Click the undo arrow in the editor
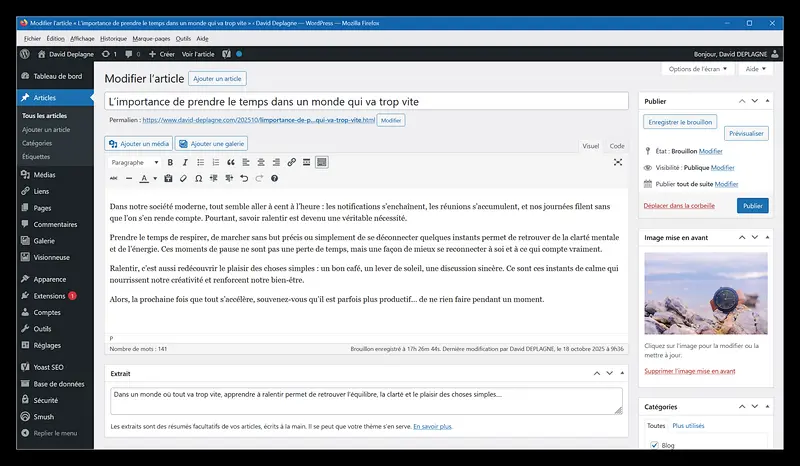The height and width of the screenshot is (466, 800). point(244,179)
